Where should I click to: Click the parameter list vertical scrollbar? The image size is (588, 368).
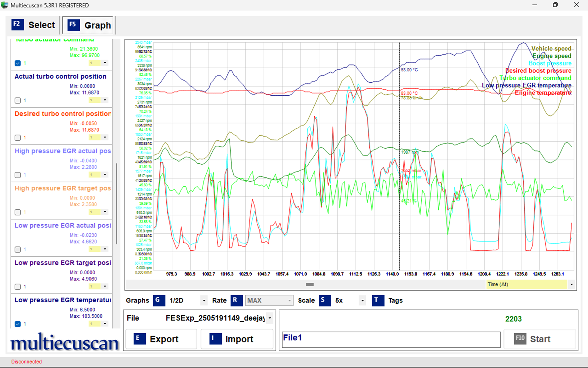tap(117, 204)
